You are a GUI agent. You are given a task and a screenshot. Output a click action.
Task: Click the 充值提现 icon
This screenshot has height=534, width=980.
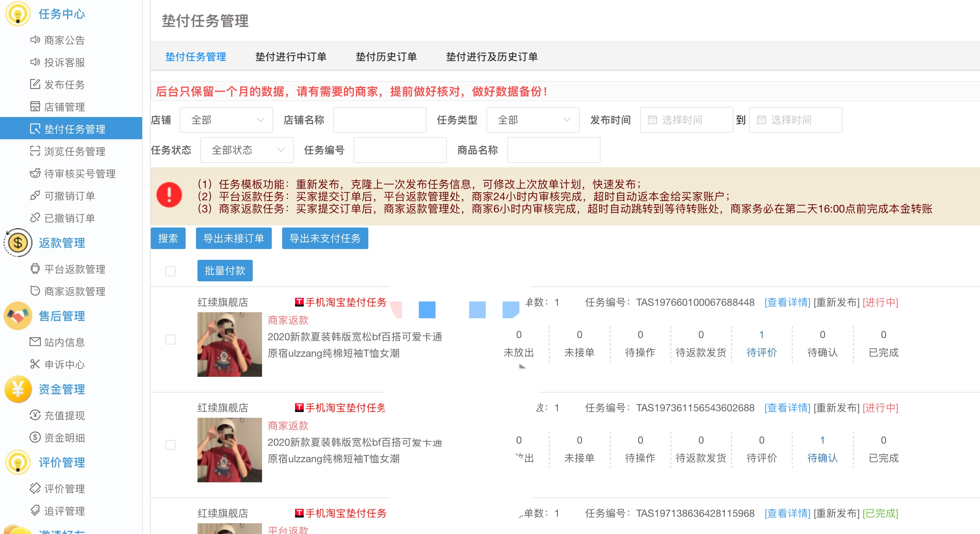pyautogui.click(x=35, y=415)
